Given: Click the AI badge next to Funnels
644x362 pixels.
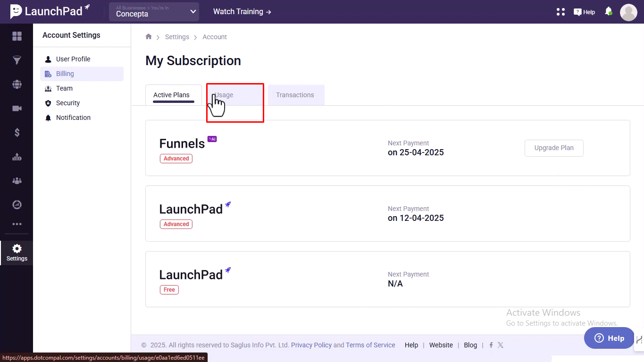Looking at the screenshot, I should 212,139.
